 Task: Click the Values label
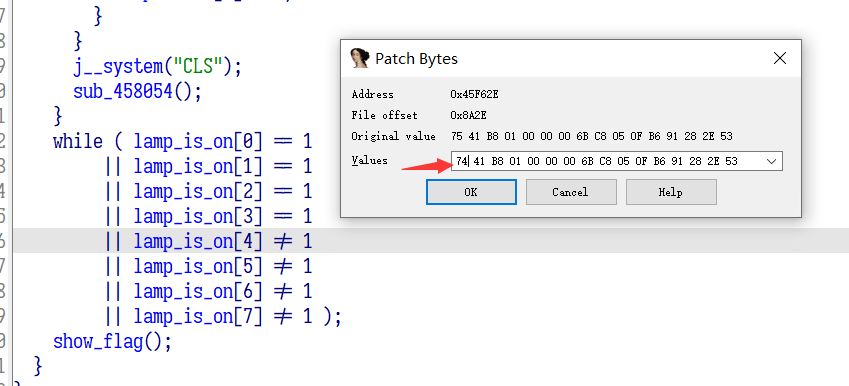coord(369,161)
